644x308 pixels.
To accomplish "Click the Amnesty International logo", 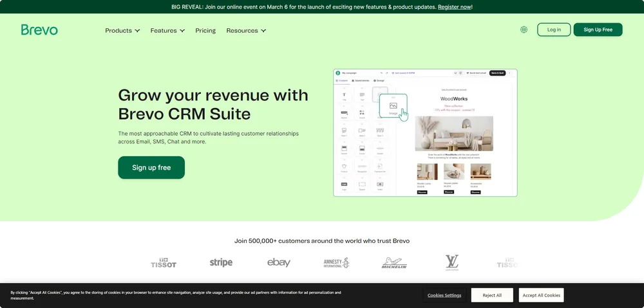I will pos(336,263).
